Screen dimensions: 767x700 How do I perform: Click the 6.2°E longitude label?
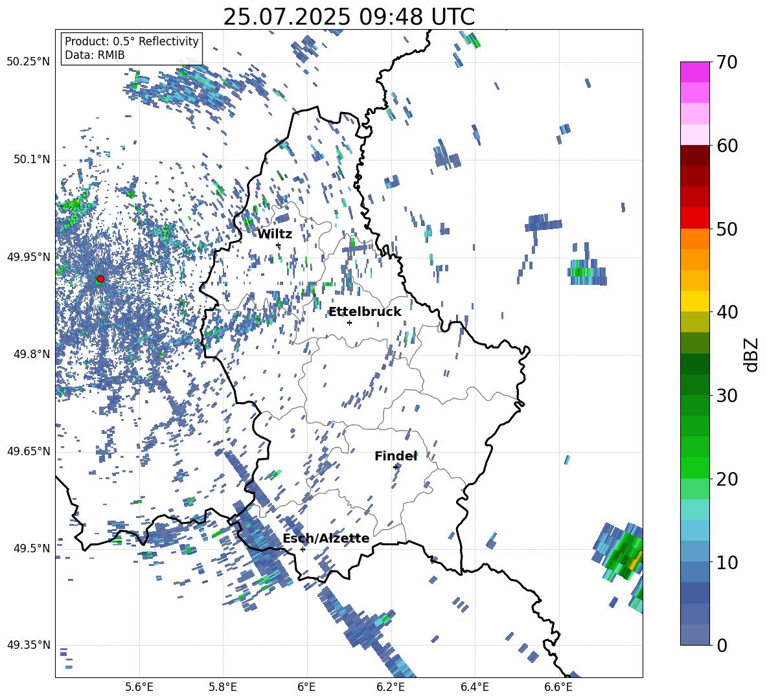pyautogui.click(x=391, y=687)
